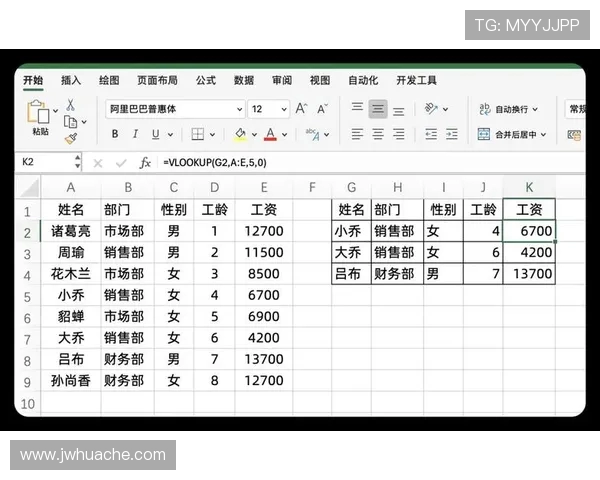Open the 公式 (Formulas) tab
Image resolution: width=600 pixels, height=480 pixels.
206,80
